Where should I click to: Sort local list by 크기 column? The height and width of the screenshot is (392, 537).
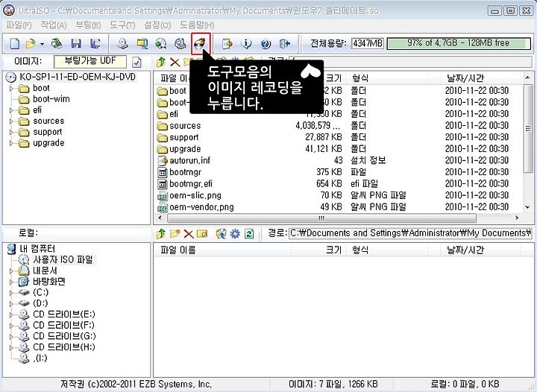tap(318, 250)
